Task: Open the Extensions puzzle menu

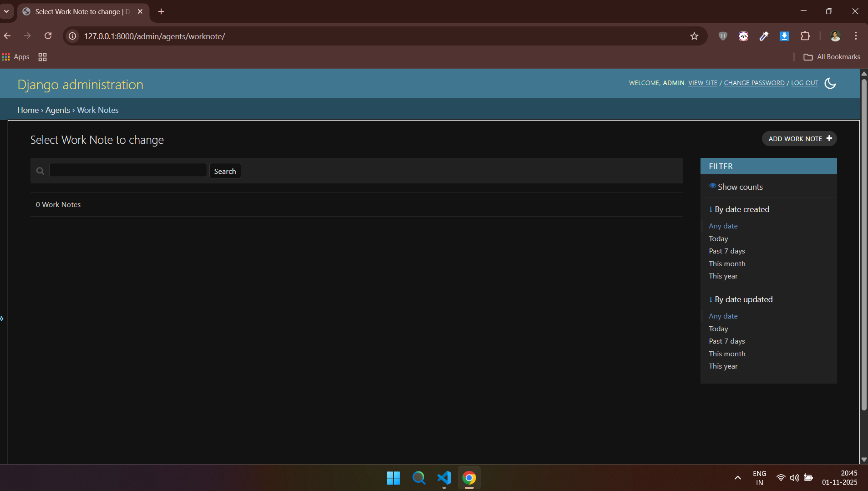Action: (x=805, y=36)
